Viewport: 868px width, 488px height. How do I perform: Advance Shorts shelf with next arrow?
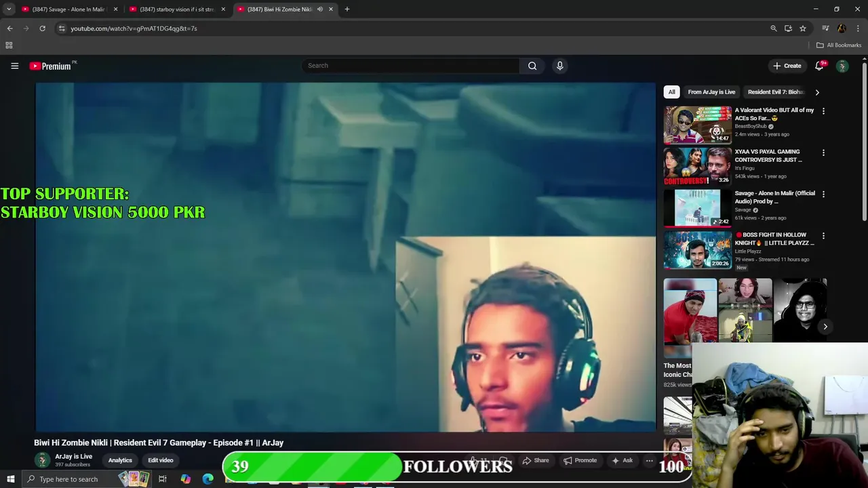point(825,327)
